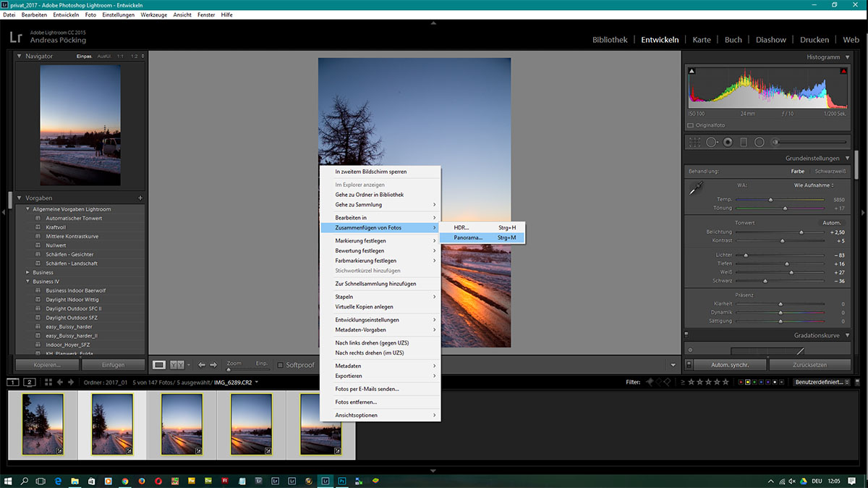This screenshot has height=488, width=868.
Task: Toggle highlight clipping warning in histogram
Action: (x=843, y=71)
